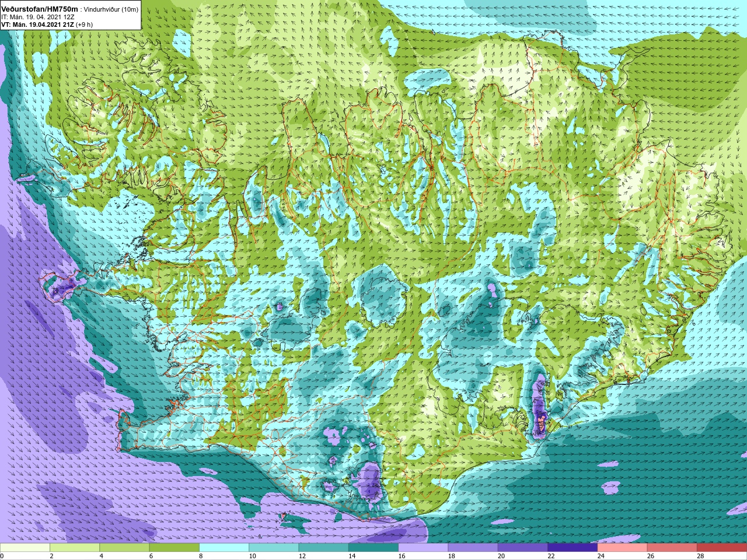Pick the pink 24–26 legend swatch
Image resolution: width=747 pixels, height=560 pixels.
pos(622,548)
